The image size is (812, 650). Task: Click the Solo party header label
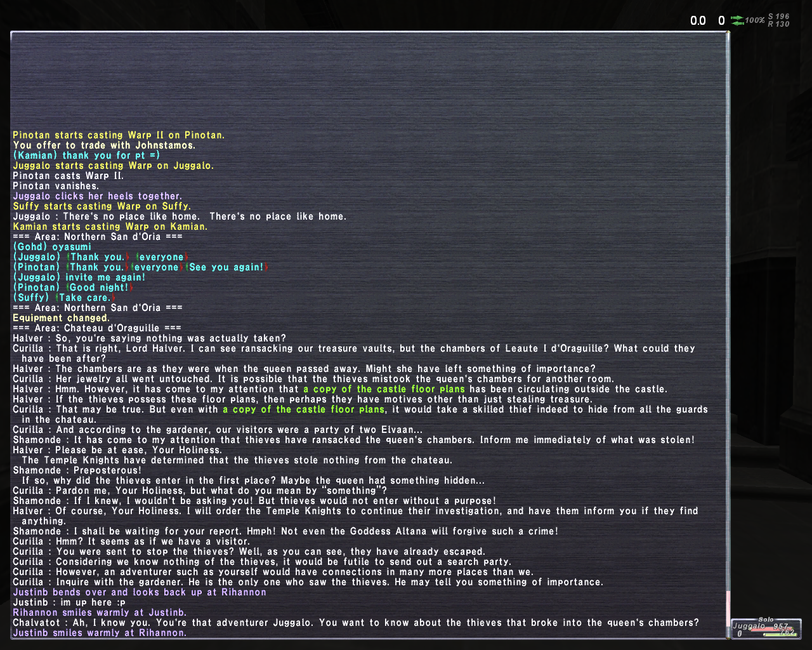click(766, 620)
